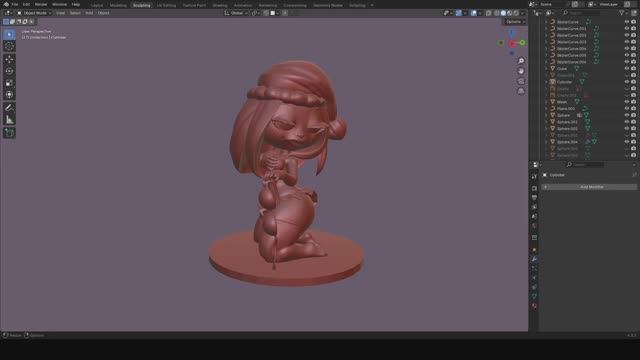The width and height of the screenshot is (640, 360).
Task: Expand the Sphere.004 outliner row
Action: click(547, 142)
